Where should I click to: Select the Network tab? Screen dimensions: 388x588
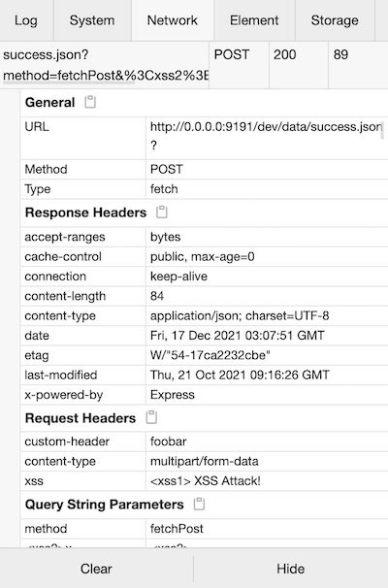click(x=173, y=20)
